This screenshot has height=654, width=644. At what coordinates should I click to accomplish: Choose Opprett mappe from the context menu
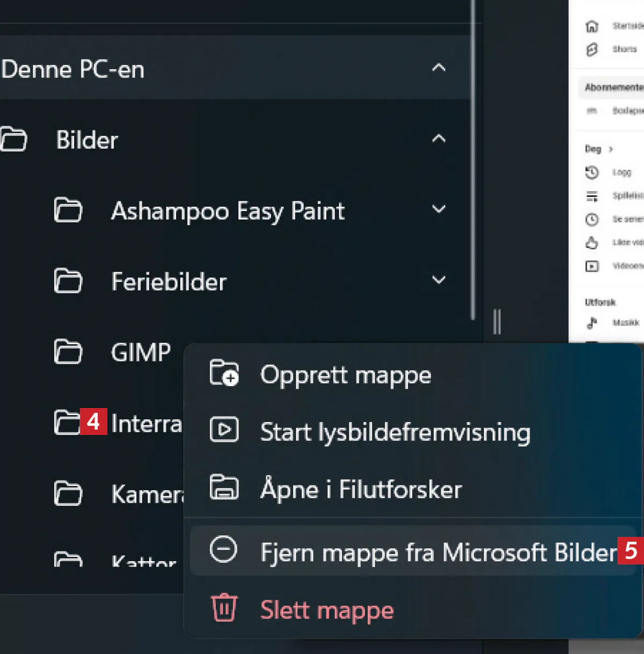(413, 374)
